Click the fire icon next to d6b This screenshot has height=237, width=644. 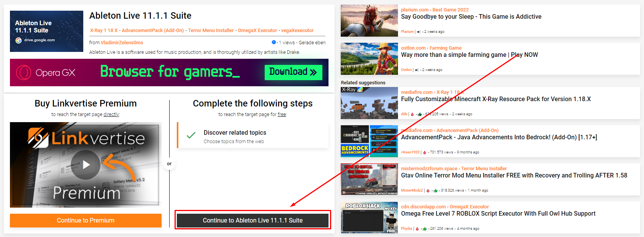point(413,114)
